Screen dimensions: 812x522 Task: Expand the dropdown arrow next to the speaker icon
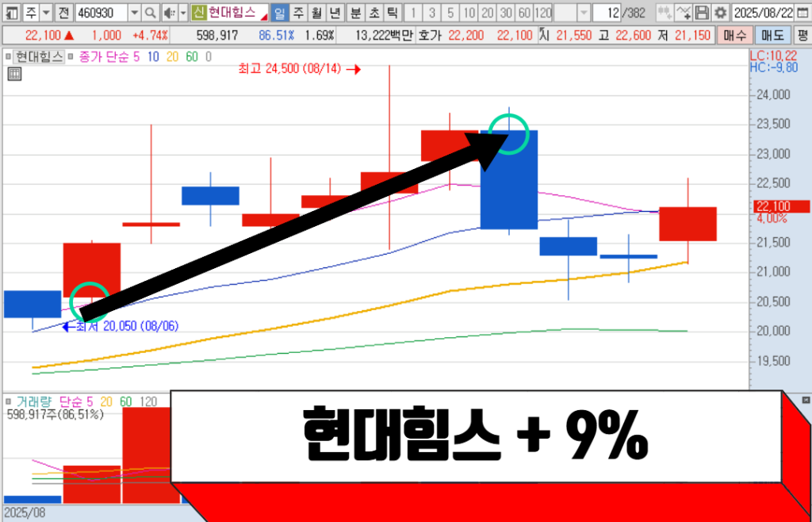(183, 13)
